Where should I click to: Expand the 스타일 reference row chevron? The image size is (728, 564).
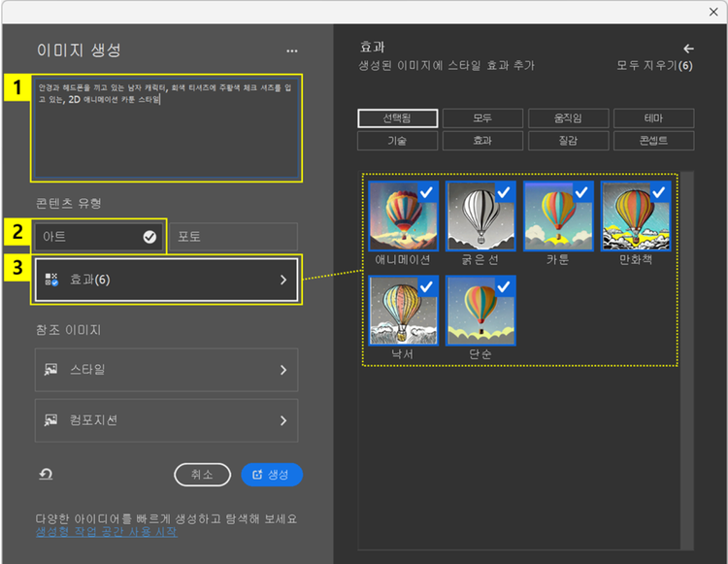[283, 370]
